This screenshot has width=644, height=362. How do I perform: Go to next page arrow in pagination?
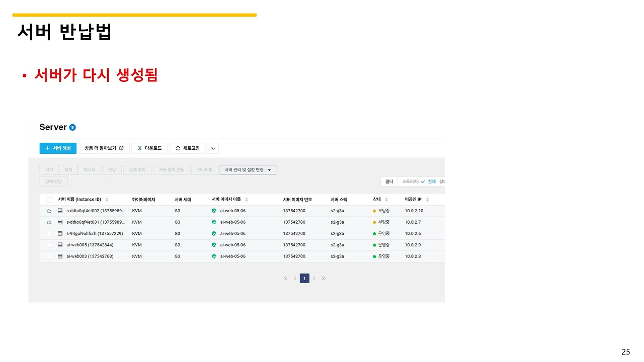tap(314, 279)
